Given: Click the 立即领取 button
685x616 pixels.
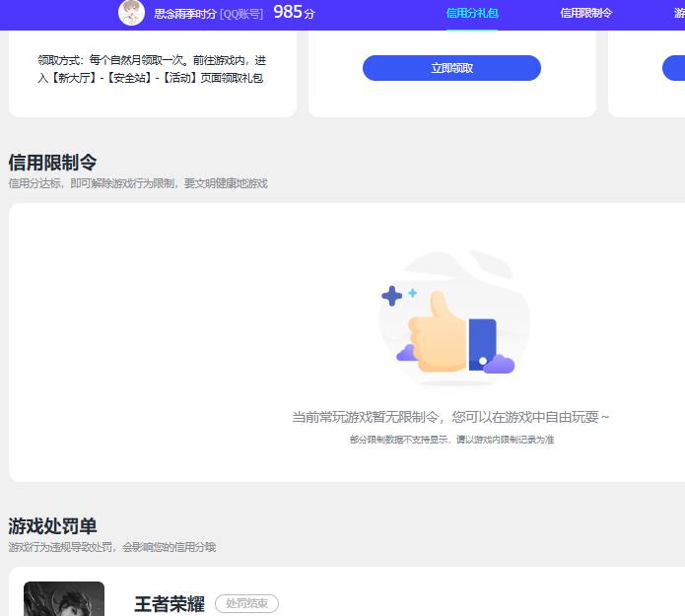Looking at the screenshot, I should [451, 68].
